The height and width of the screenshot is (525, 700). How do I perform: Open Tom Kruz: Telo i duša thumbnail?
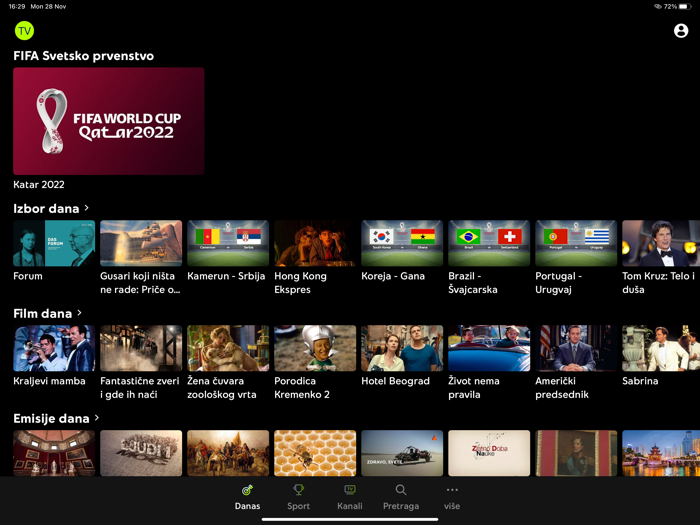(661, 243)
